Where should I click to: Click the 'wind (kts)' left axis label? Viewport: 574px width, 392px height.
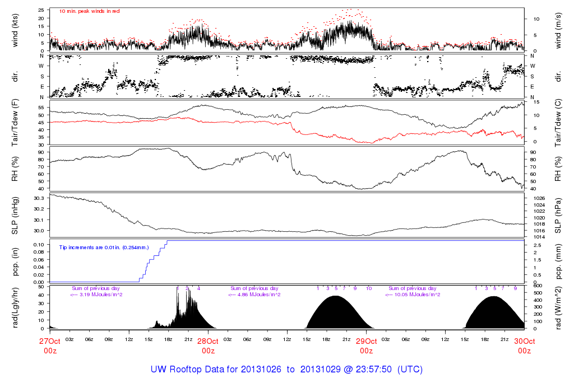[15, 29]
